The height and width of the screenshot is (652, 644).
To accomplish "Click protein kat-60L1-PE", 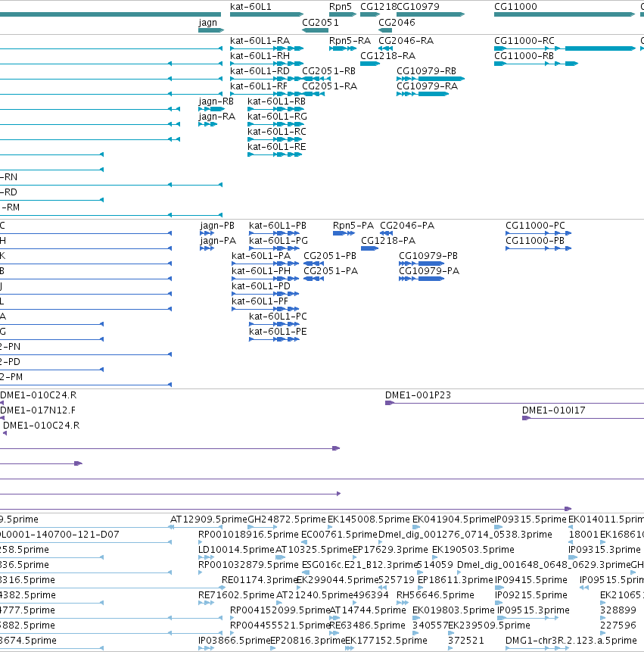I will (x=274, y=339).
